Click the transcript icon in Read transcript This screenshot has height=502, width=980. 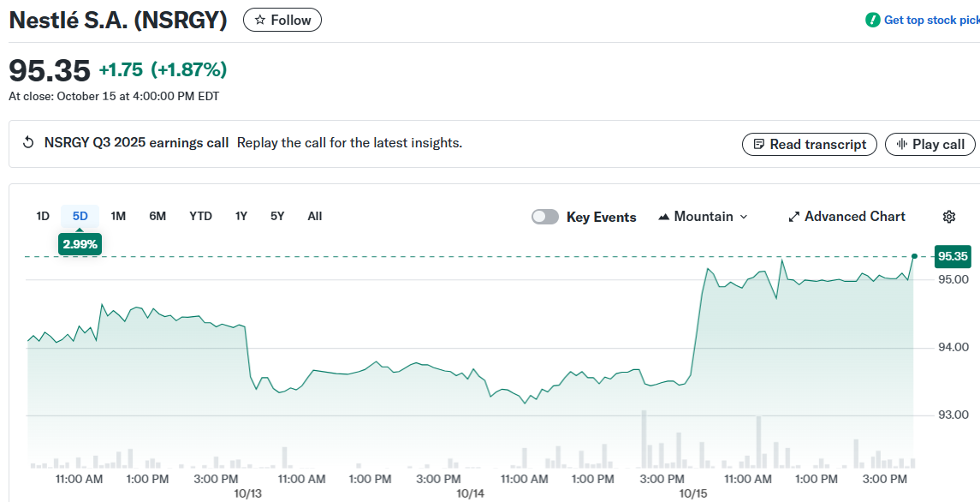(x=758, y=145)
